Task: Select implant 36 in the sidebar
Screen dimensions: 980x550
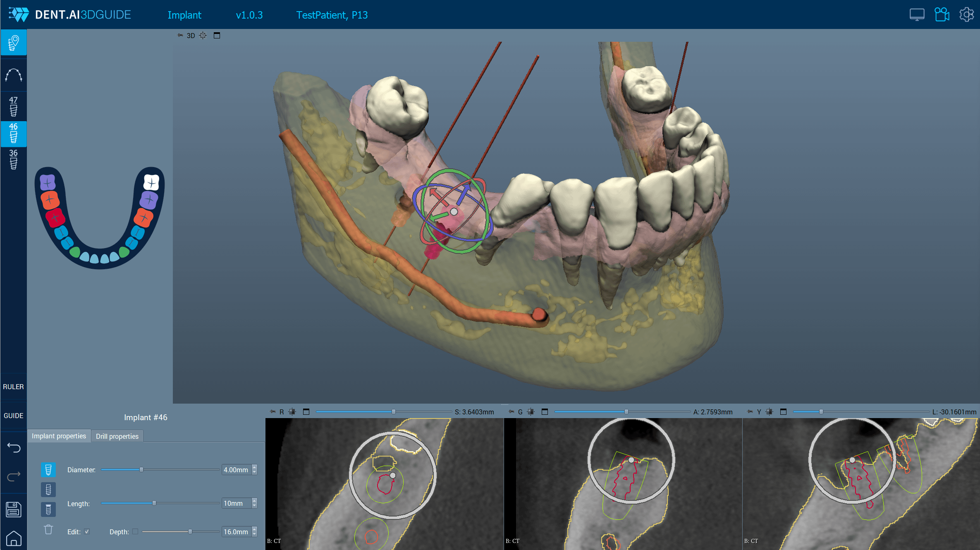Action: pos(13,159)
